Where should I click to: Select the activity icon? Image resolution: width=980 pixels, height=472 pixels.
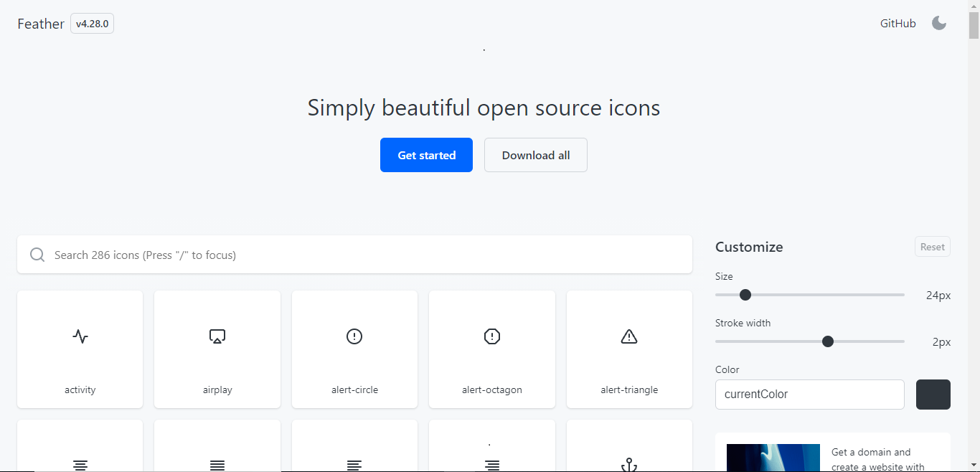[80, 349]
